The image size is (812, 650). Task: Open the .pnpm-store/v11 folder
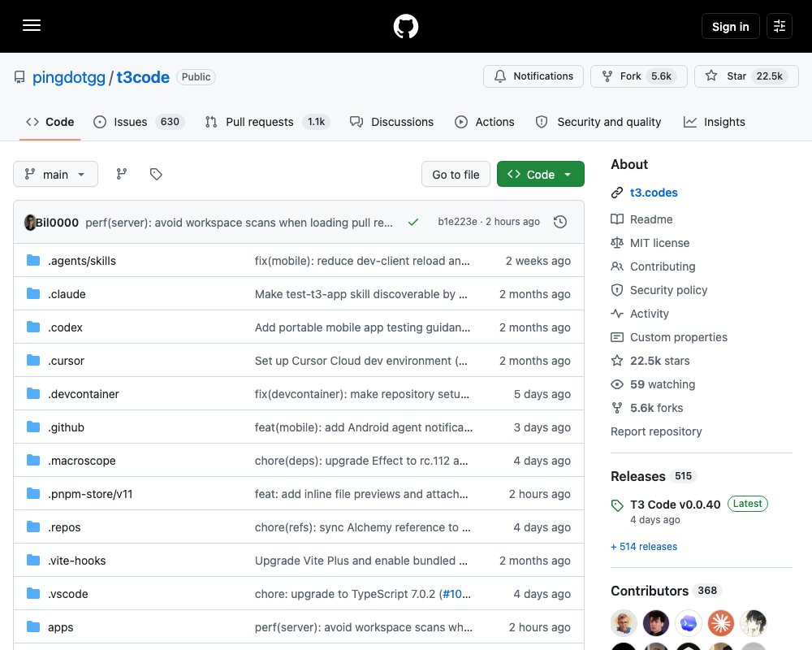coord(90,494)
